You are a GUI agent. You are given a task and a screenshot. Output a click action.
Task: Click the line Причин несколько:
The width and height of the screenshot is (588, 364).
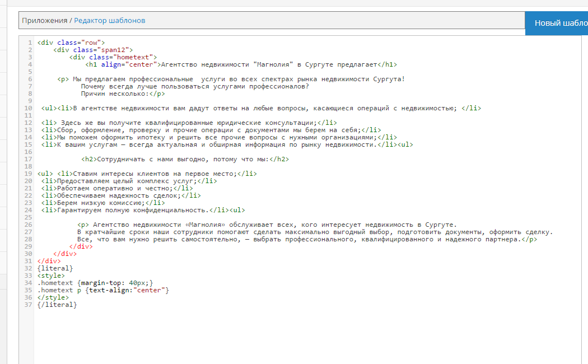[x=123, y=94]
